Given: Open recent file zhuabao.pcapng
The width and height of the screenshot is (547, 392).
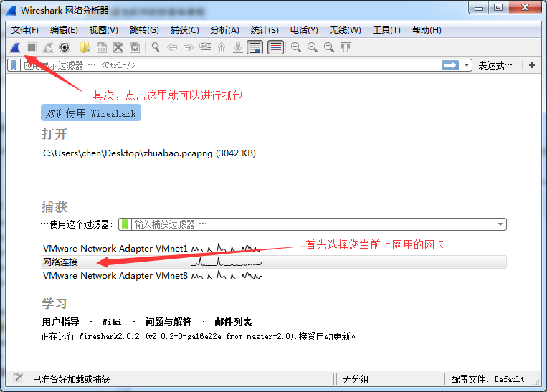Looking at the screenshot, I should click(x=149, y=153).
